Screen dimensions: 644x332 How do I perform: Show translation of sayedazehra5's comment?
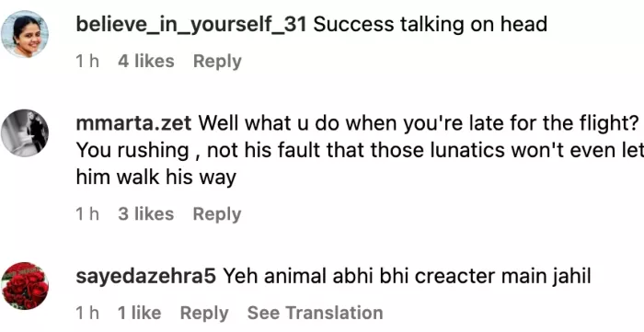tap(315, 313)
